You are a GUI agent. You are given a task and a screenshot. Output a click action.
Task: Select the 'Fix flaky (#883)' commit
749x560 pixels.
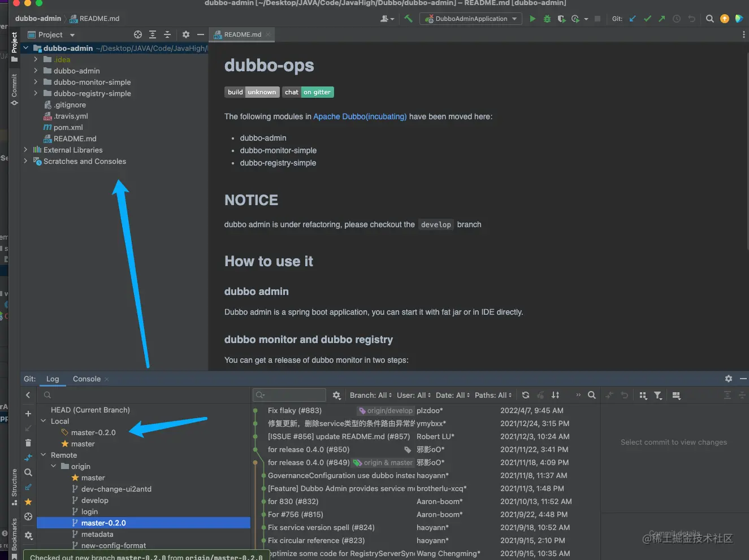[x=295, y=410]
